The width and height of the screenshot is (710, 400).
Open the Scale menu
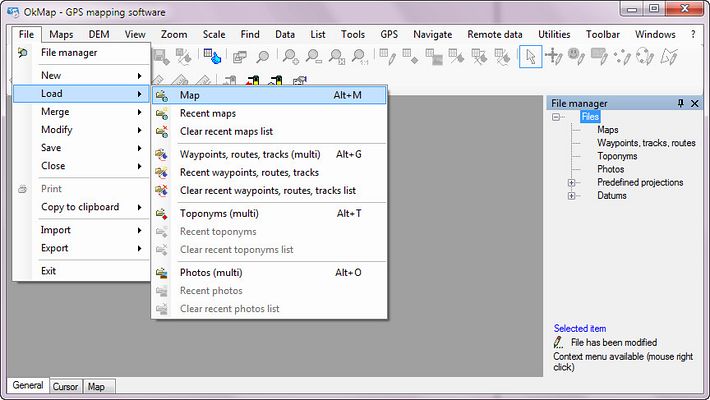(x=214, y=34)
